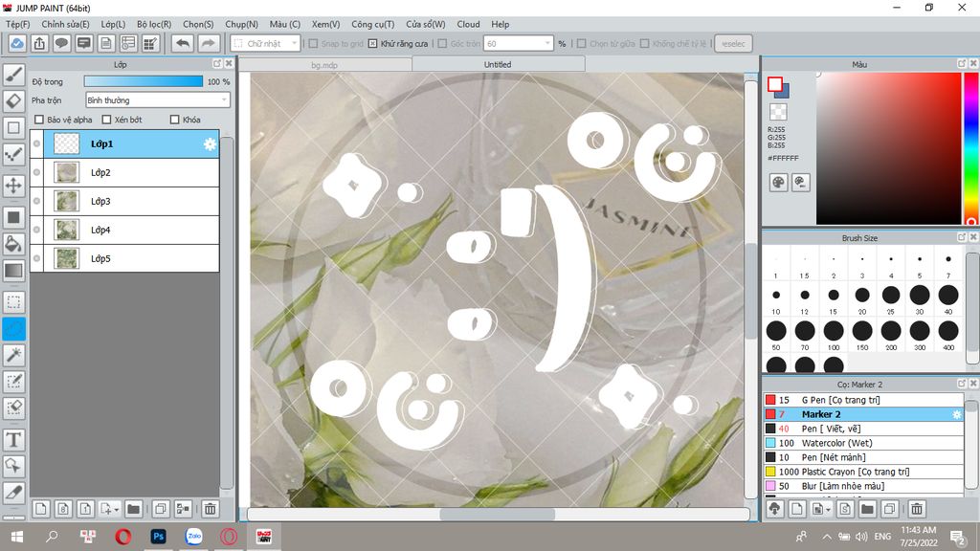The image size is (980, 551).
Task: Open Zalo from the Windows taskbar
Action: [193, 537]
